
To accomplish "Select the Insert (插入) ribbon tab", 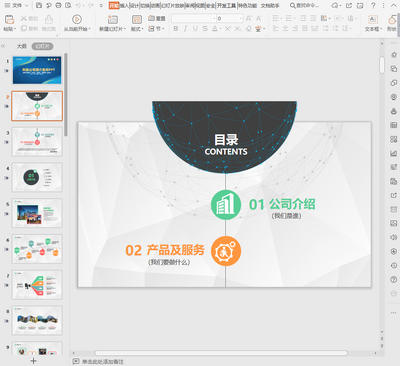I will 124,5.
